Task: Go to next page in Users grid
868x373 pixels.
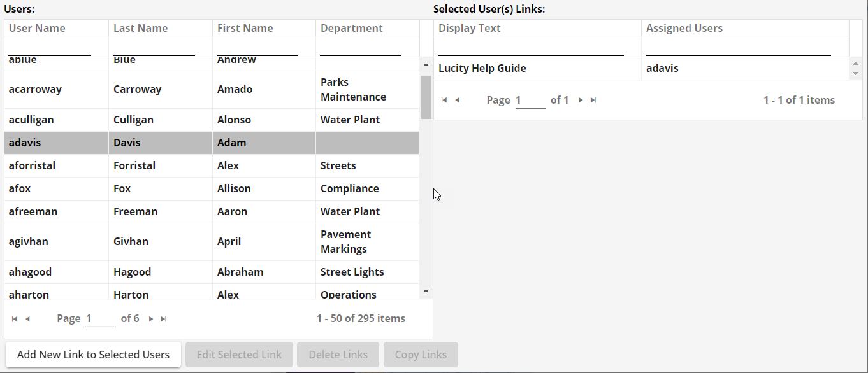Action: [151, 319]
